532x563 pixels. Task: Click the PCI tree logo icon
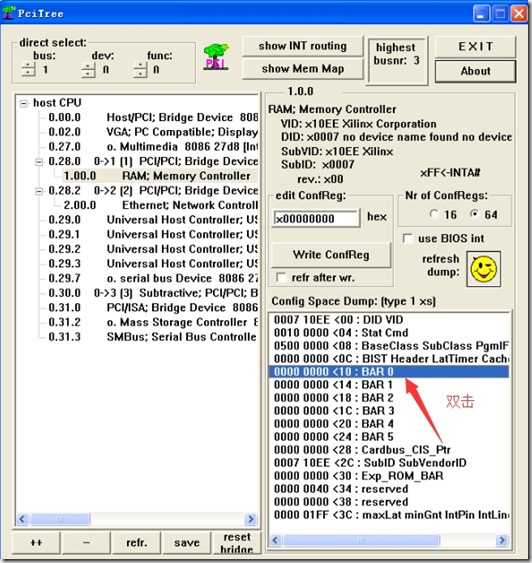pos(216,57)
